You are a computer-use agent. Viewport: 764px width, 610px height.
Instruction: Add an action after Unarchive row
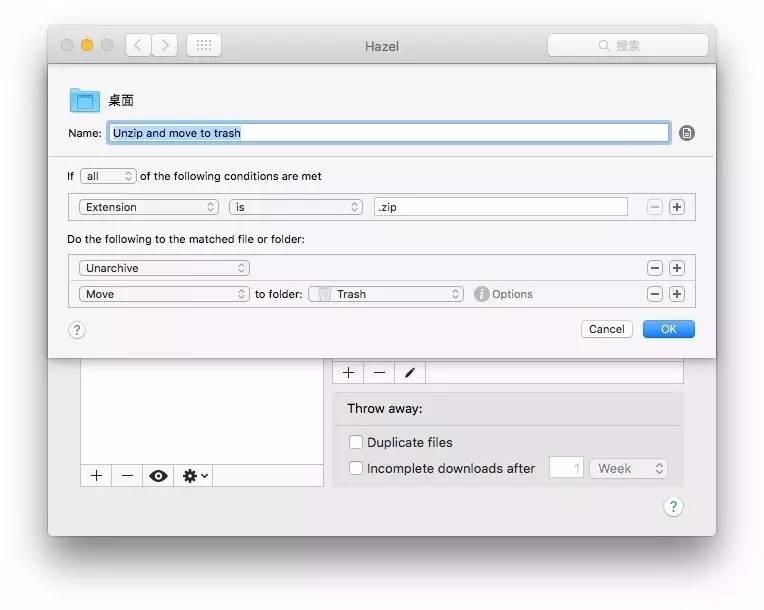pyautogui.click(x=677, y=268)
